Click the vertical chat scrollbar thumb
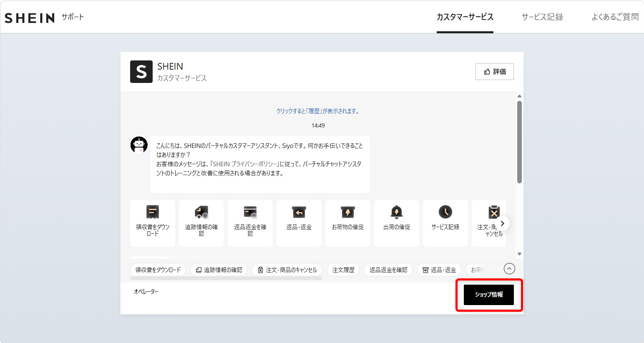 [519, 142]
